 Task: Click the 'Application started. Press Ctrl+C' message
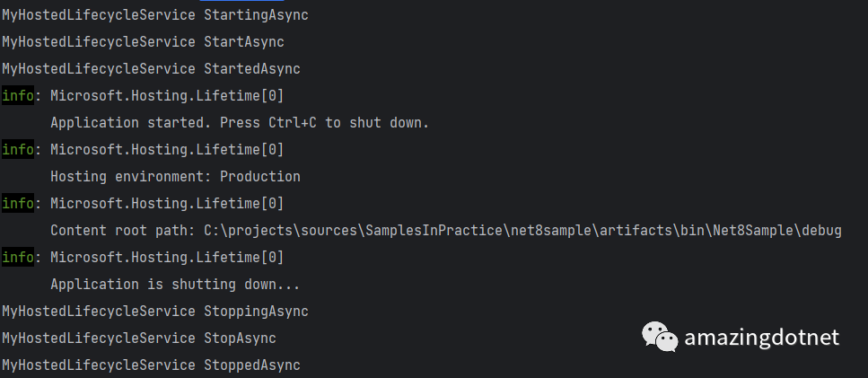240,123
